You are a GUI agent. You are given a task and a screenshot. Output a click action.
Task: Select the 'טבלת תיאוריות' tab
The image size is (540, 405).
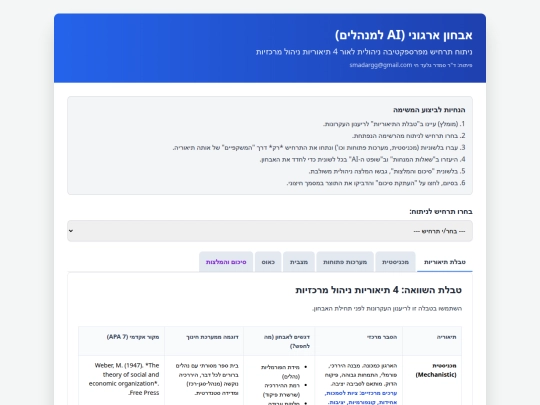[x=445, y=262]
